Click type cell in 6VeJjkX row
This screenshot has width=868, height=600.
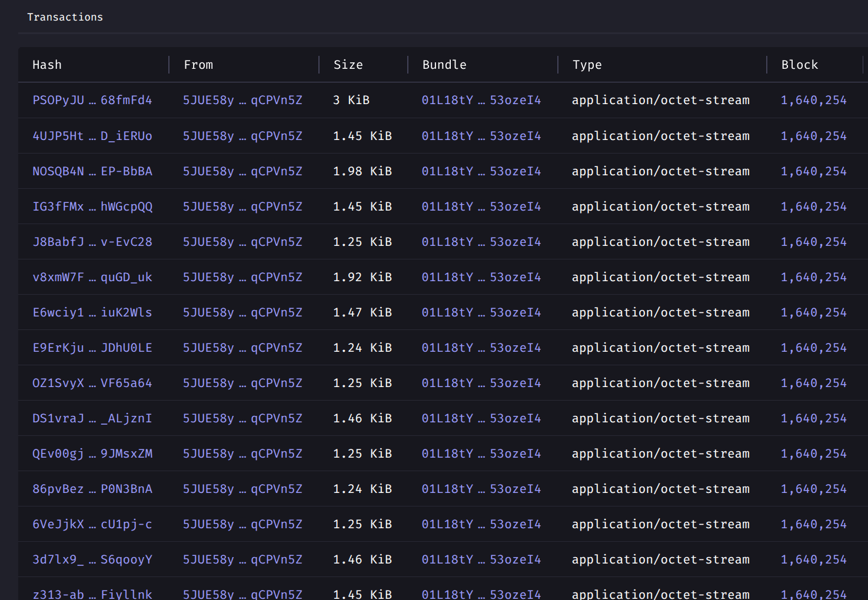click(661, 524)
